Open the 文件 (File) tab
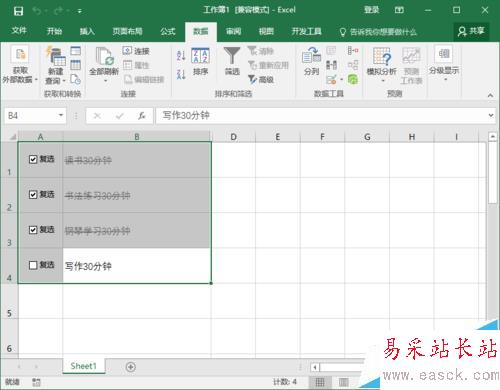The image size is (500, 390). tap(19, 31)
